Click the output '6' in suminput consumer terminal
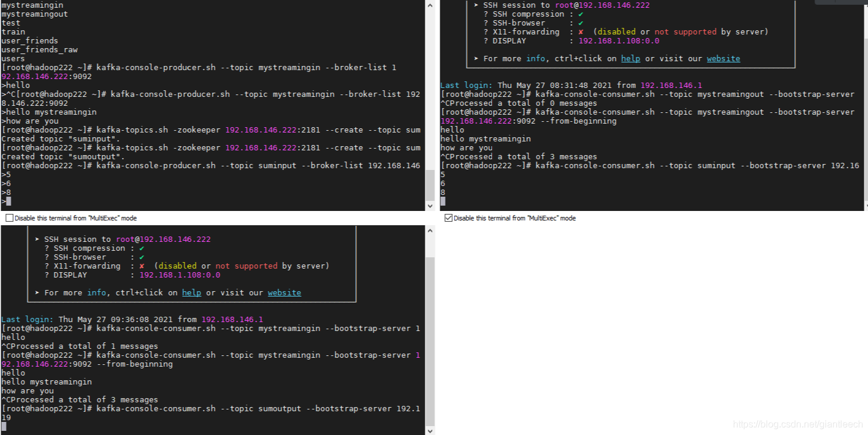The width and height of the screenshot is (868, 435). [x=443, y=184]
